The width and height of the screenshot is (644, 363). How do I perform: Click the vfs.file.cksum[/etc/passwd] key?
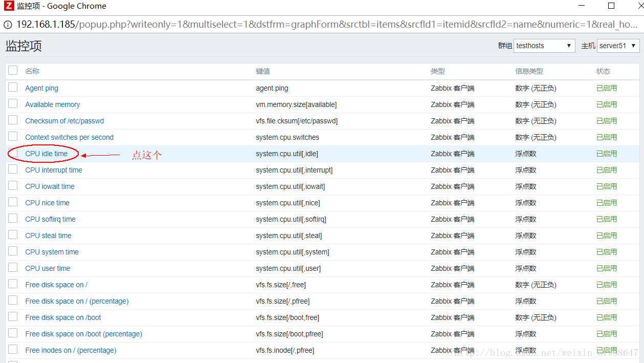[297, 121]
